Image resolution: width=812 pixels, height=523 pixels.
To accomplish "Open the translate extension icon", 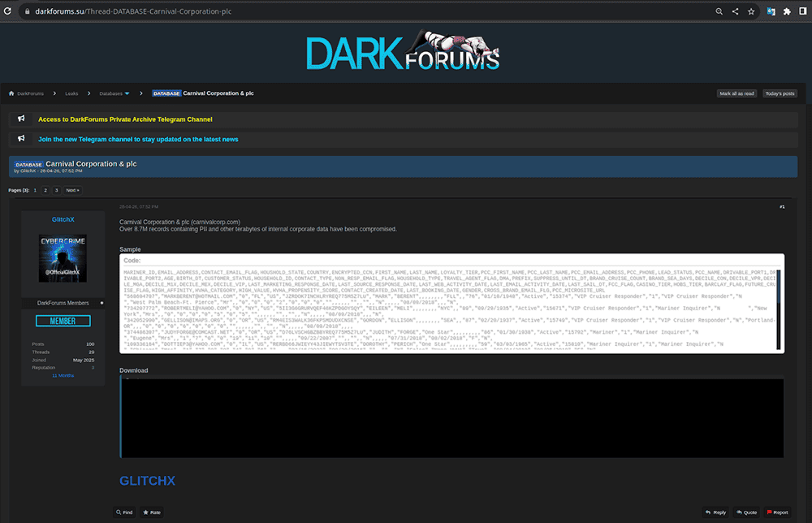I will pos(771,11).
